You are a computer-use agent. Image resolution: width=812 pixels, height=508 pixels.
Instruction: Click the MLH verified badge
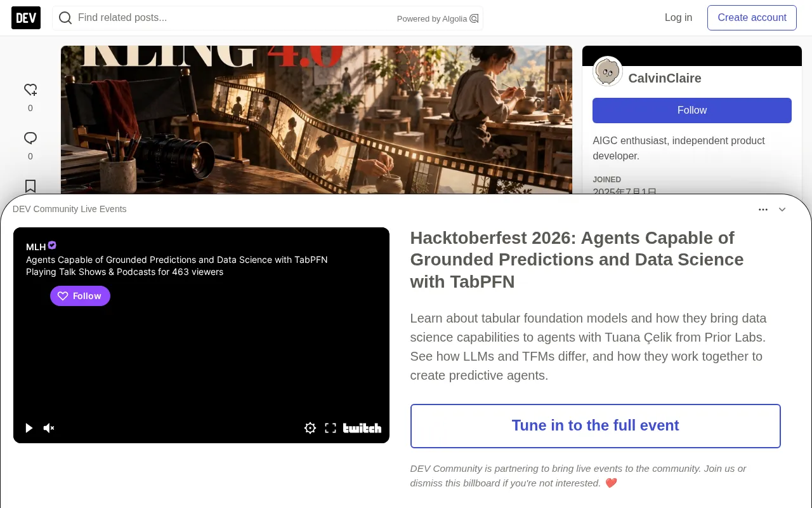tap(52, 246)
